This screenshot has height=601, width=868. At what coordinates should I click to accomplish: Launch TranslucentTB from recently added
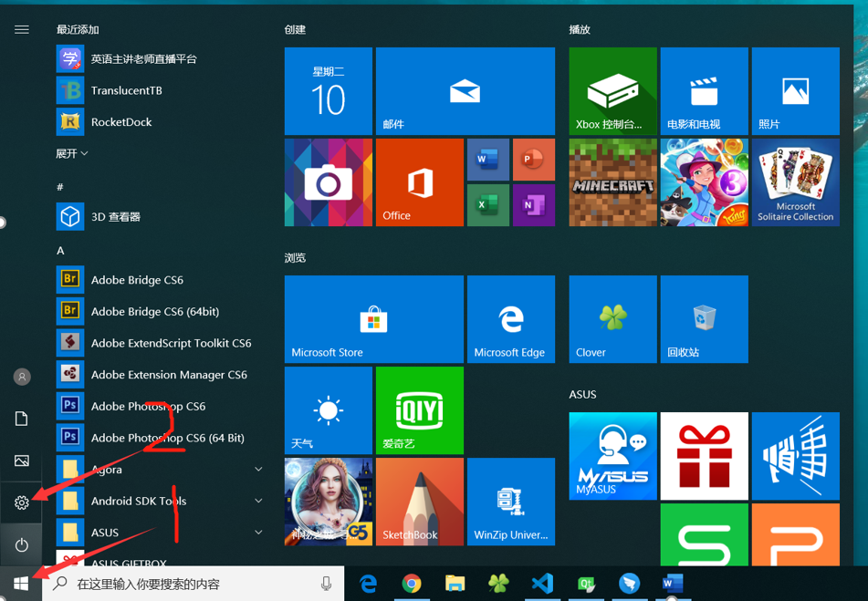click(x=160, y=90)
